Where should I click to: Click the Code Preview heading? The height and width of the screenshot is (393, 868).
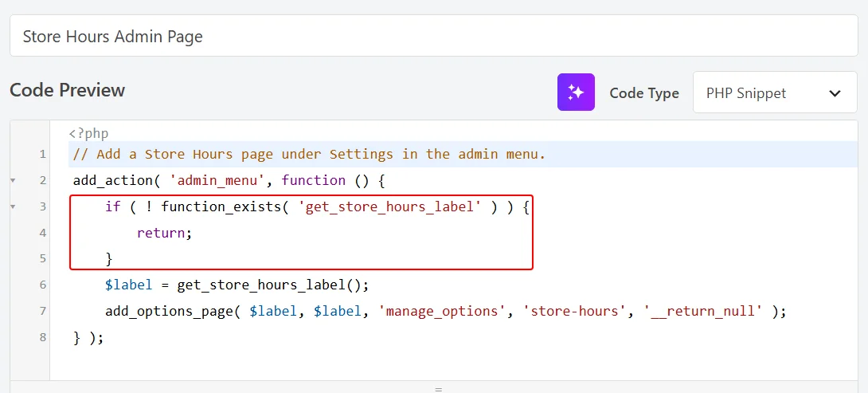[68, 90]
